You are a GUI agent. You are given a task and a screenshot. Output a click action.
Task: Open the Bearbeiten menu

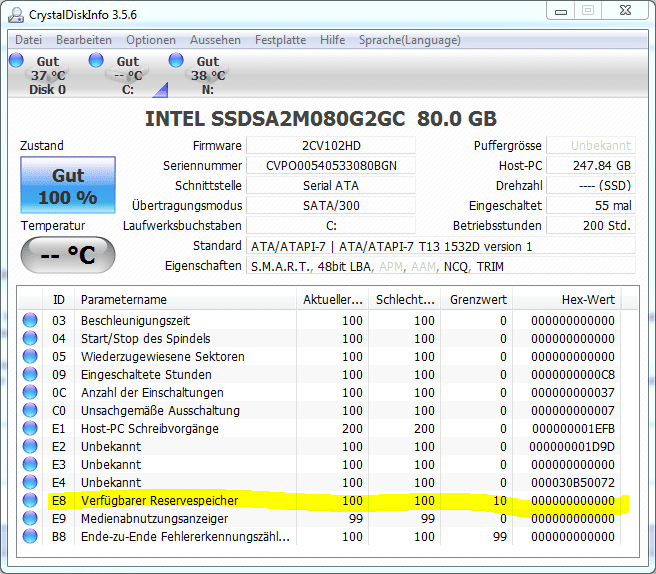coord(84,40)
